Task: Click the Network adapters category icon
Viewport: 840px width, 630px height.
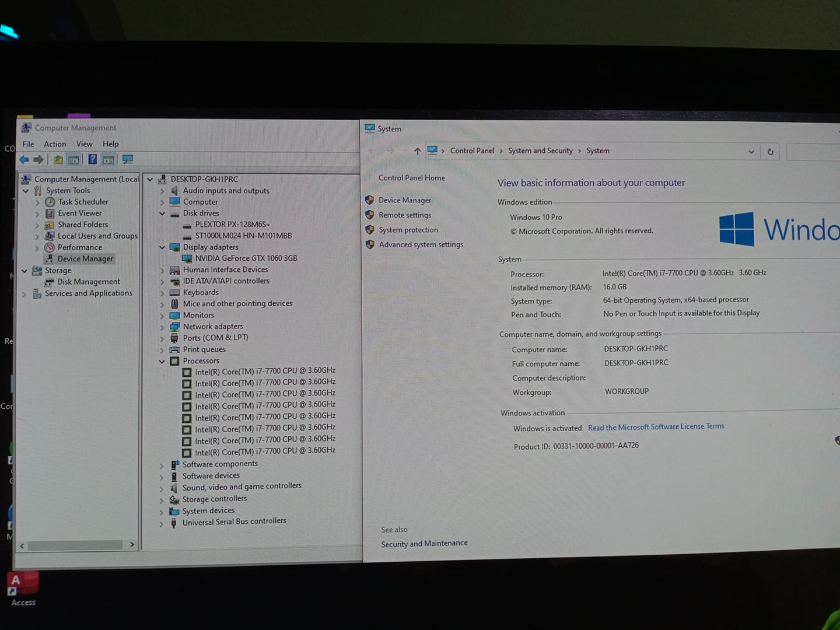Action: coord(174,327)
